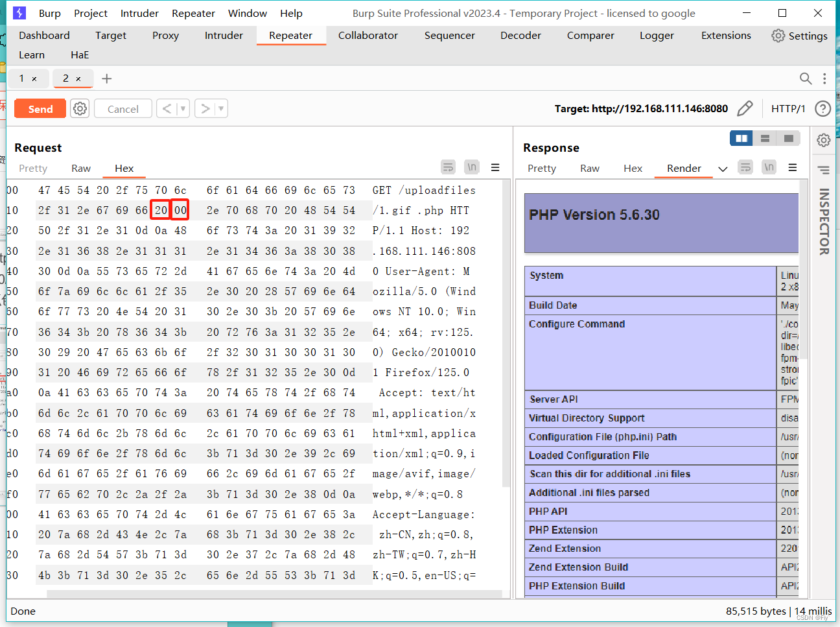Screen dimensions: 840x627
Task: Open the history dropdown beside the back arrow
Action: pyautogui.click(x=182, y=108)
